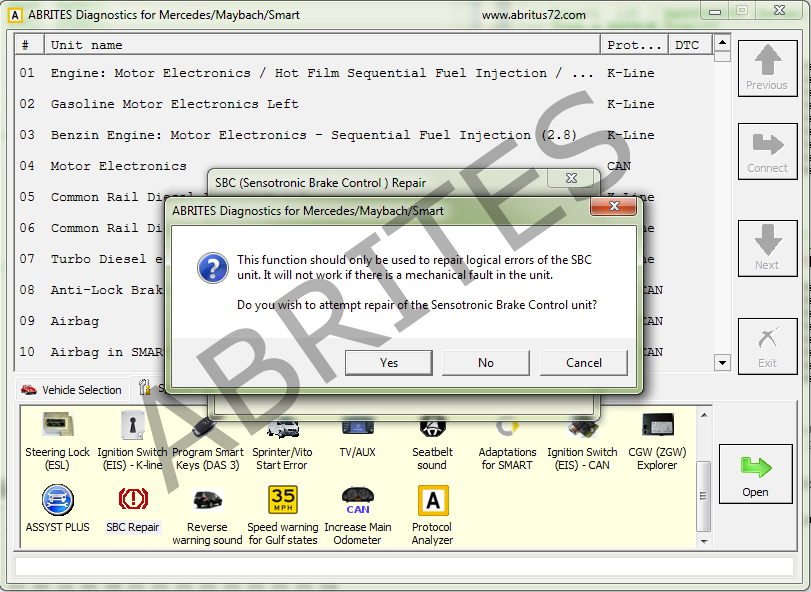This screenshot has width=811, height=592.
Task: Select row 01 Engine: Motor Electronics
Action: pos(364,73)
